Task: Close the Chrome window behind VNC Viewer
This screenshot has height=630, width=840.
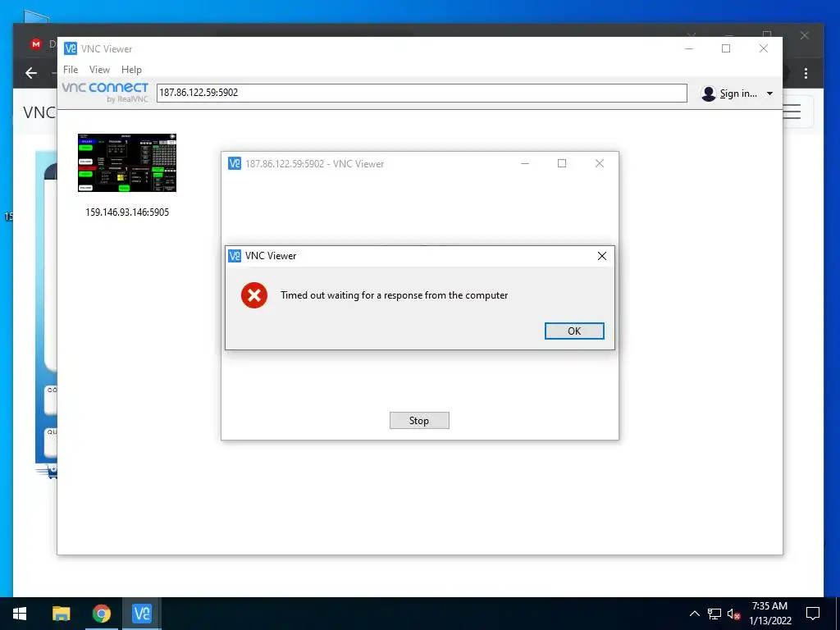Action: [x=804, y=35]
